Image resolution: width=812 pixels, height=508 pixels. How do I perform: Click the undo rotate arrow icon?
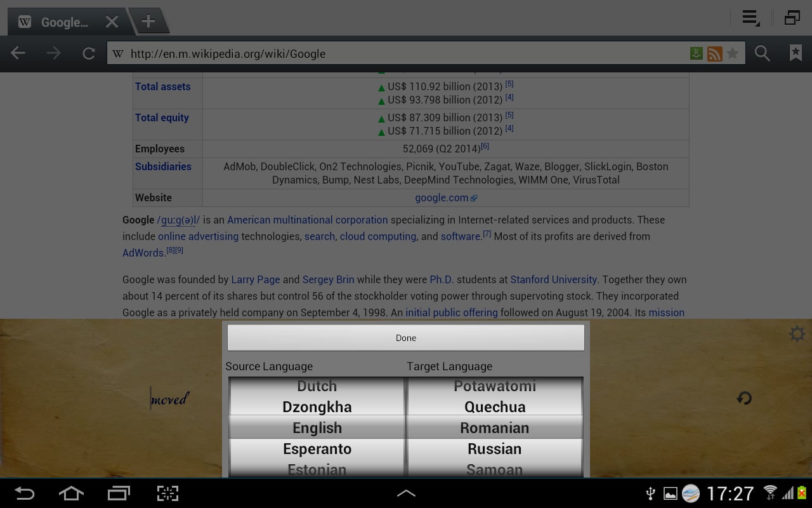click(x=744, y=398)
